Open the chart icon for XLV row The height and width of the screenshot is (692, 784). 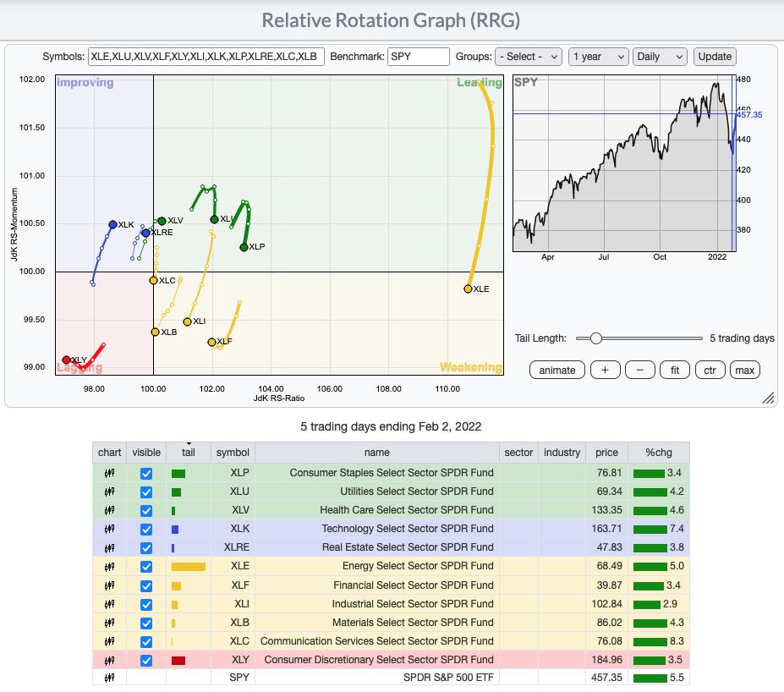tap(109, 510)
